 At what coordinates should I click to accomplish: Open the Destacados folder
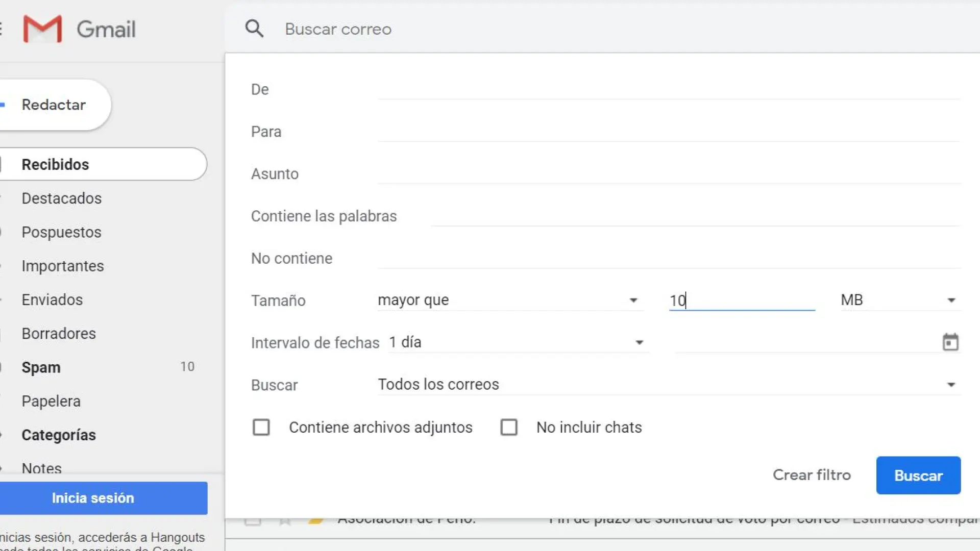62,198
